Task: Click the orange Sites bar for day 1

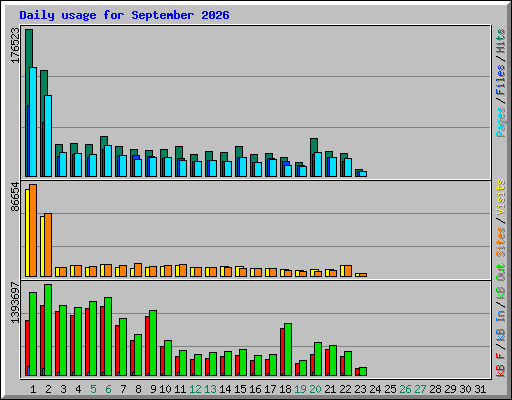Action: tap(33, 230)
